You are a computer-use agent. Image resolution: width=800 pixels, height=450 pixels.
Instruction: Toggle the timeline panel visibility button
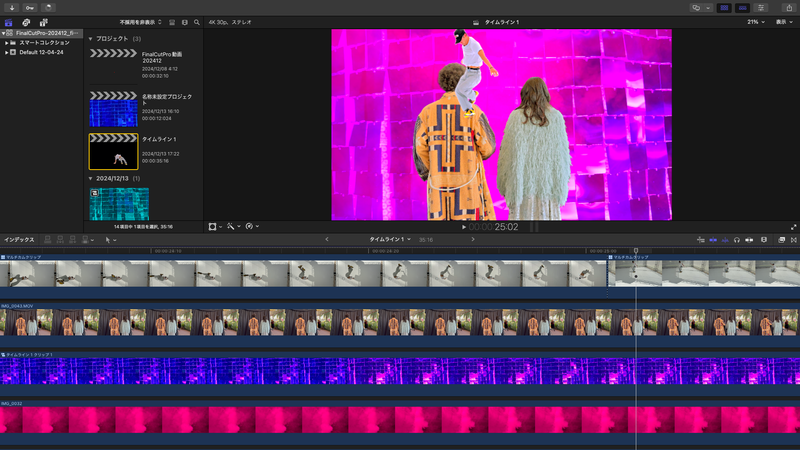(742, 8)
